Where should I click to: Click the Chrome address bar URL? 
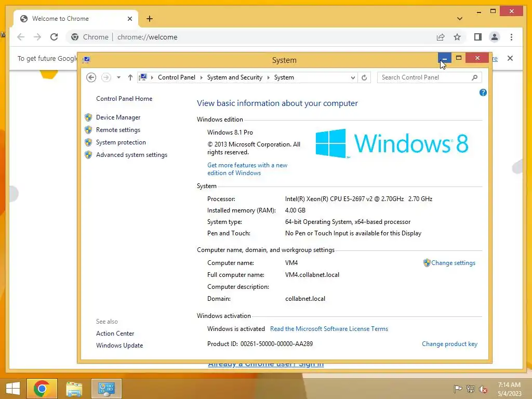[147, 37]
